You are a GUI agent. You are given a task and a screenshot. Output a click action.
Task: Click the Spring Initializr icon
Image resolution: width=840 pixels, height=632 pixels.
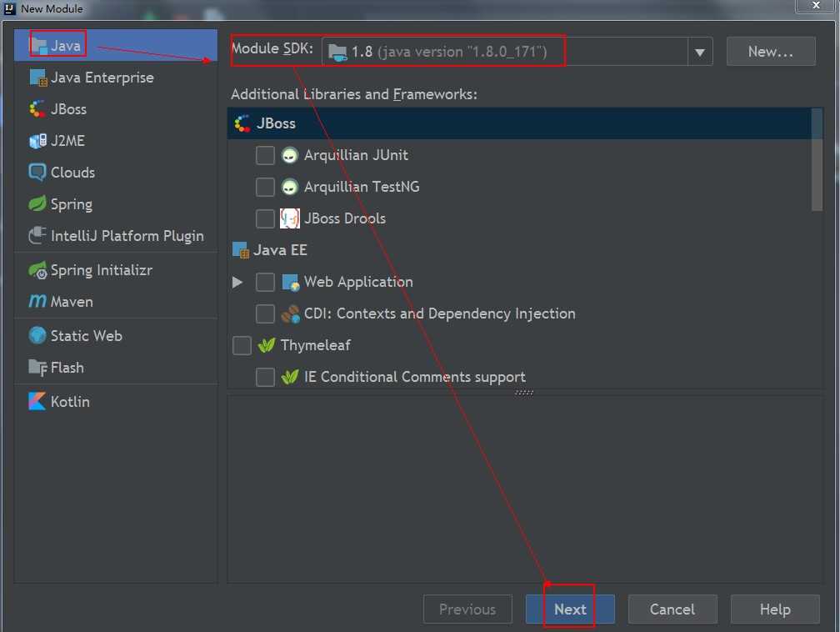[x=37, y=270]
